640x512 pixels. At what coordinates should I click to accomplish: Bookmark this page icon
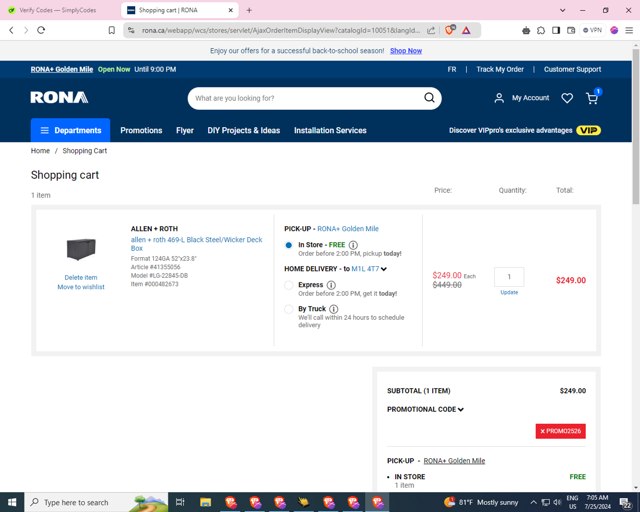pyautogui.click(x=111, y=30)
